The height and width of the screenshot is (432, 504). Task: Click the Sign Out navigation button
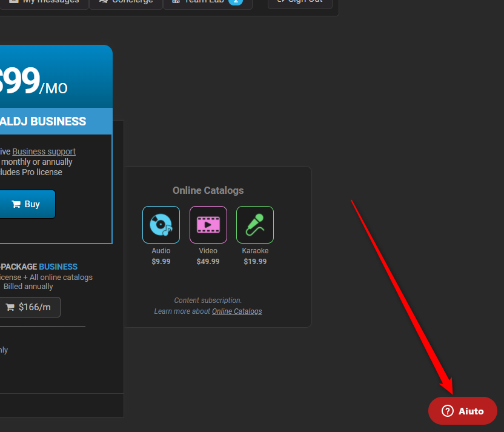pos(300,2)
